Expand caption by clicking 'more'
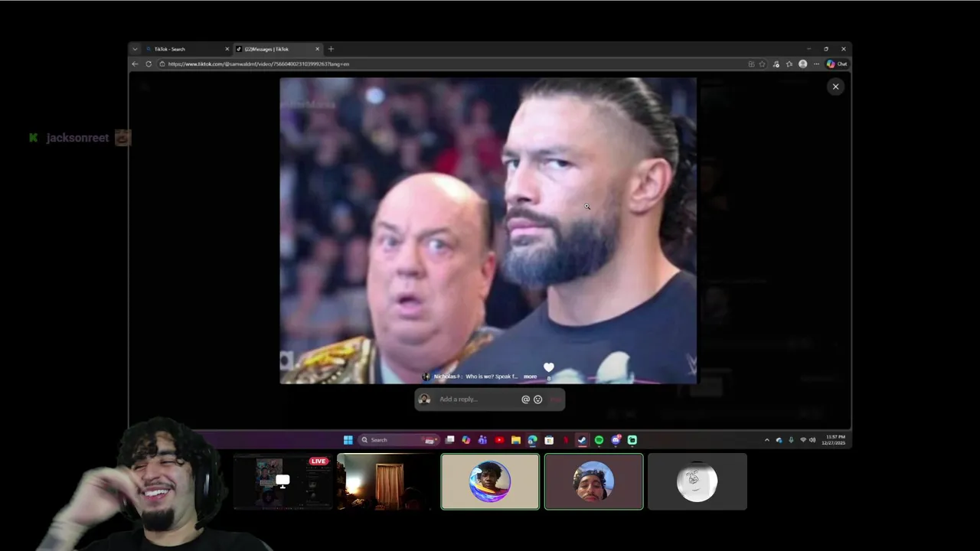Viewport: 980px width, 551px height. click(x=530, y=377)
